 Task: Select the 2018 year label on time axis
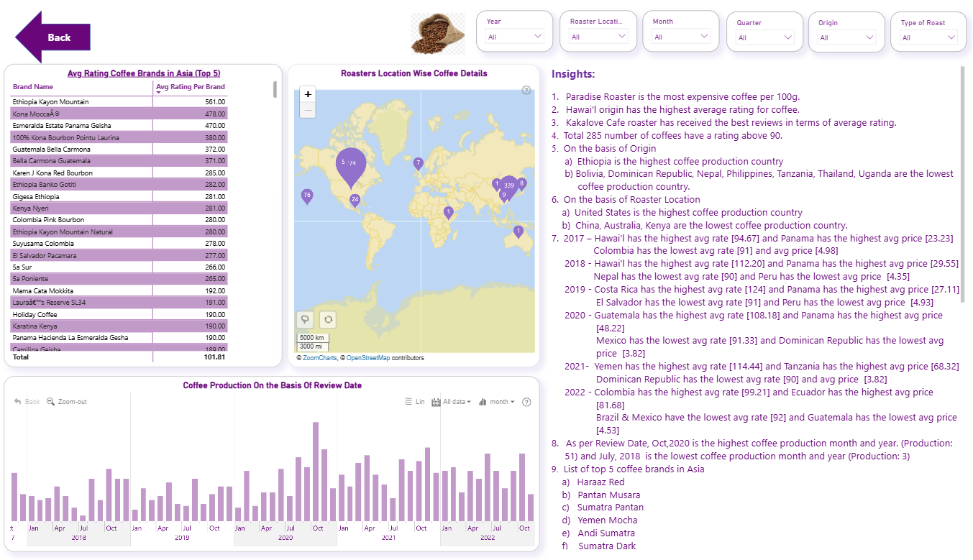pyautogui.click(x=79, y=538)
